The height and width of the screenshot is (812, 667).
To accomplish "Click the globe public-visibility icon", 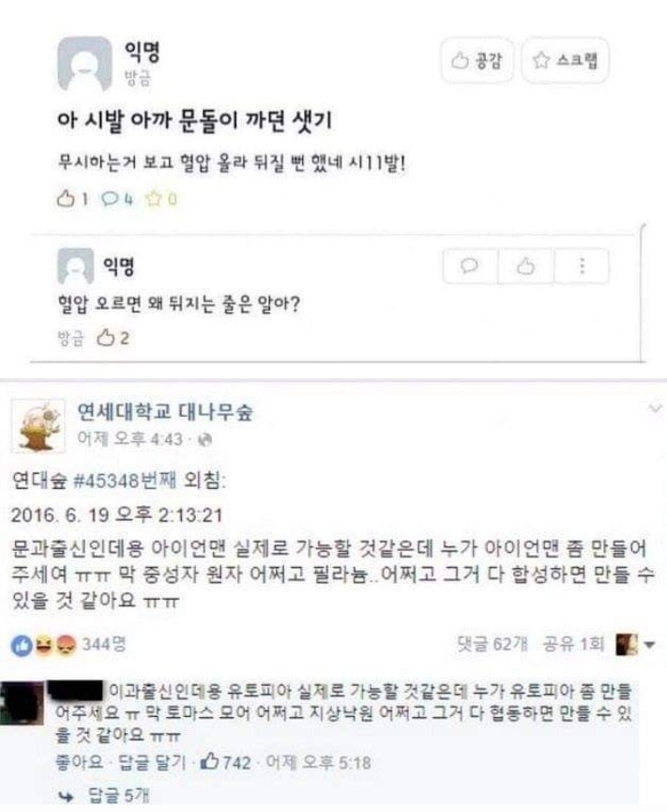I will click(205, 440).
